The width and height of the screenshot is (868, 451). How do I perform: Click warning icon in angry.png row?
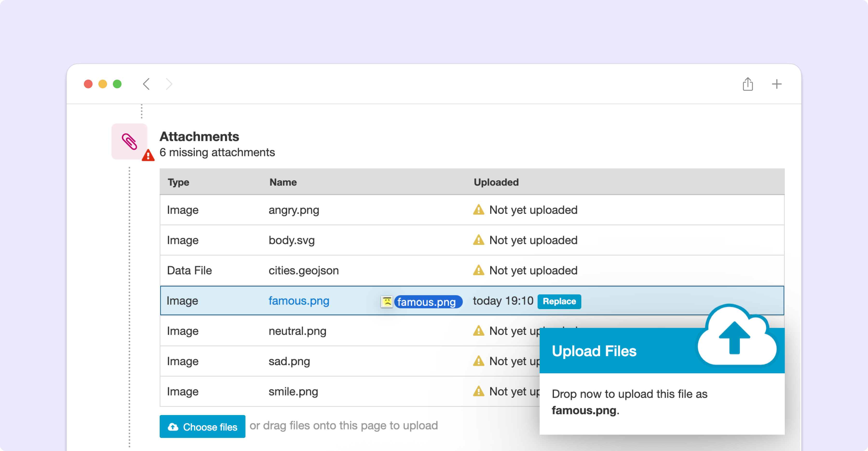point(478,209)
